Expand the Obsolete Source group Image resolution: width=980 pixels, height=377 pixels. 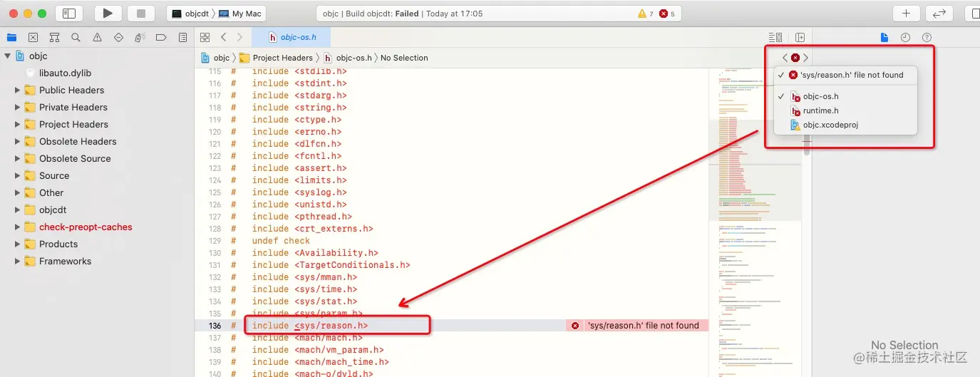coord(17,158)
